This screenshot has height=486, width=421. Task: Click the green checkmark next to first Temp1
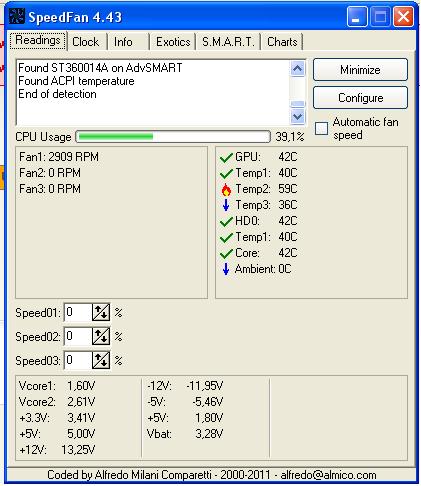[226, 173]
